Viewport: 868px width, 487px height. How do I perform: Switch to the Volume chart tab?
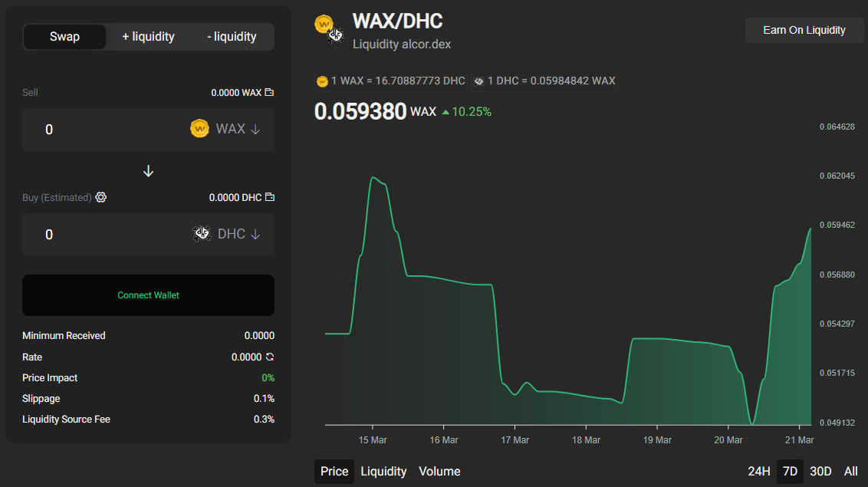(x=439, y=471)
